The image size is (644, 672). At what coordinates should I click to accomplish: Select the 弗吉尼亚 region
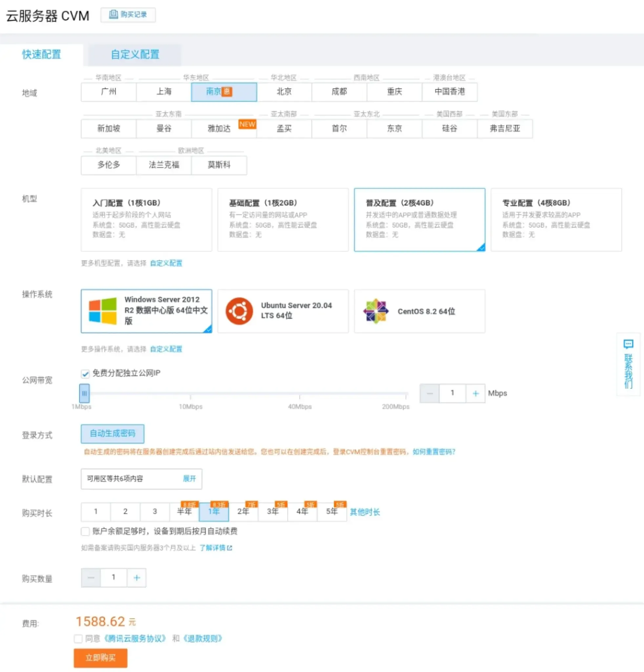[505, 129]
